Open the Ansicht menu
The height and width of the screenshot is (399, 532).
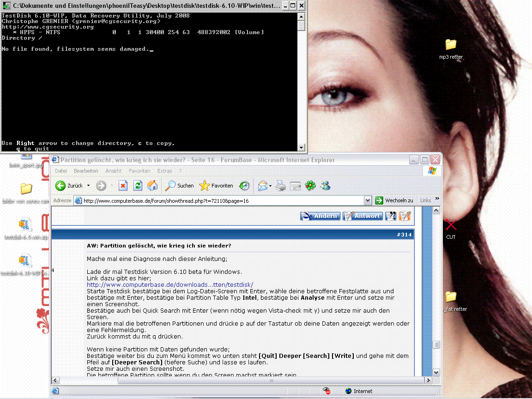[113, 171]
